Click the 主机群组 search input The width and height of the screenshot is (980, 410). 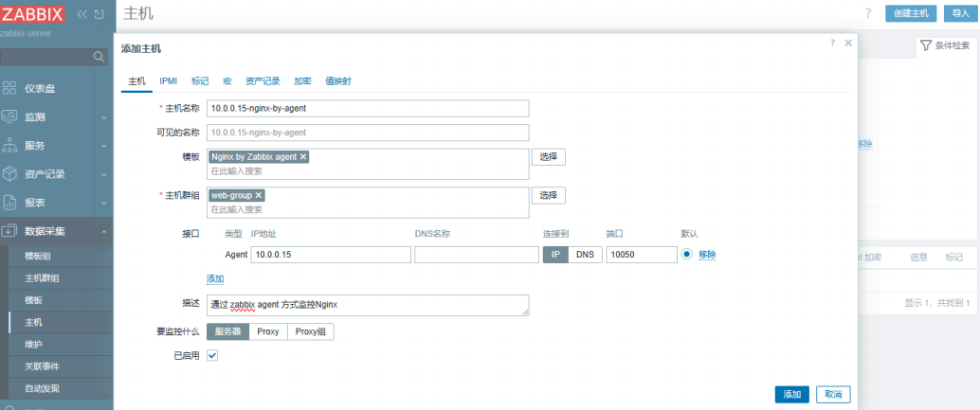coord(368,209)
